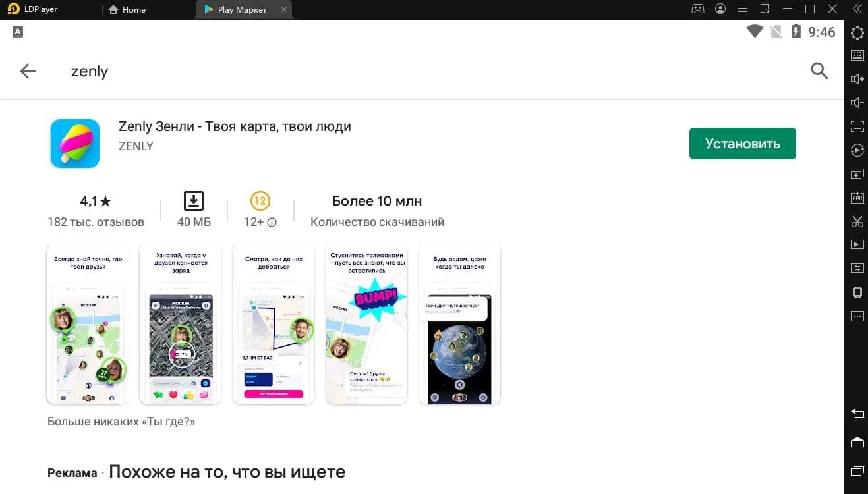
Task: Open screenshot "Смотри, как до них добраться"
Action: coord(274,323)
